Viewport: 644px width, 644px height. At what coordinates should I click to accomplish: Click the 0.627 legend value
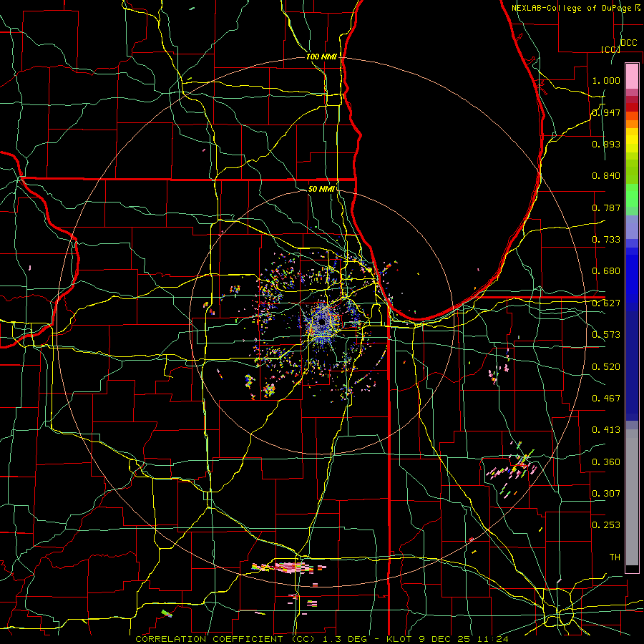pos(606,303)
